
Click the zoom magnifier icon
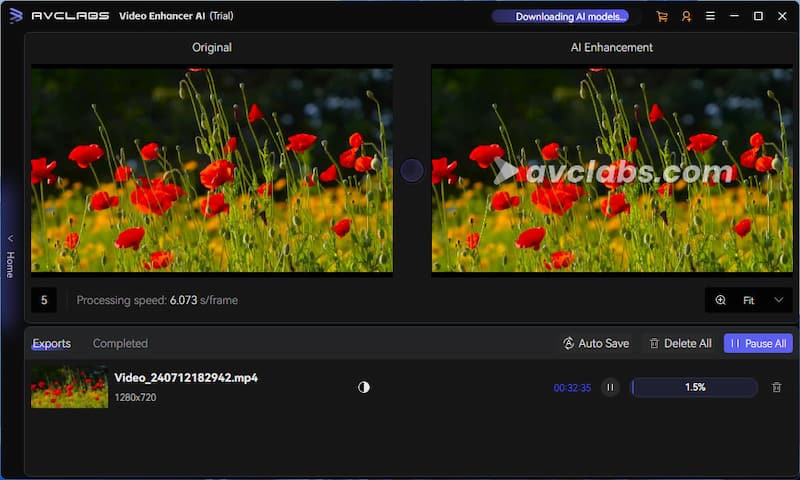tap(720, 300)
